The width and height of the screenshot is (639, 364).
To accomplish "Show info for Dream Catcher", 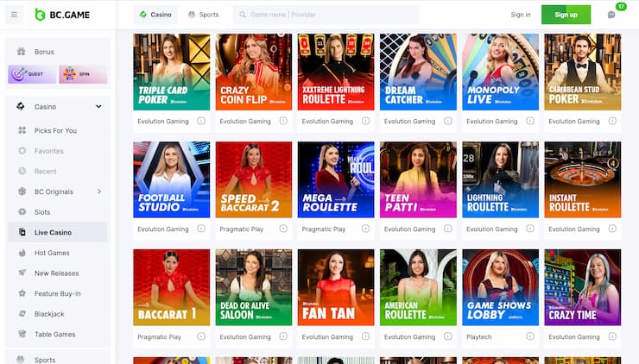I will 448,121.
